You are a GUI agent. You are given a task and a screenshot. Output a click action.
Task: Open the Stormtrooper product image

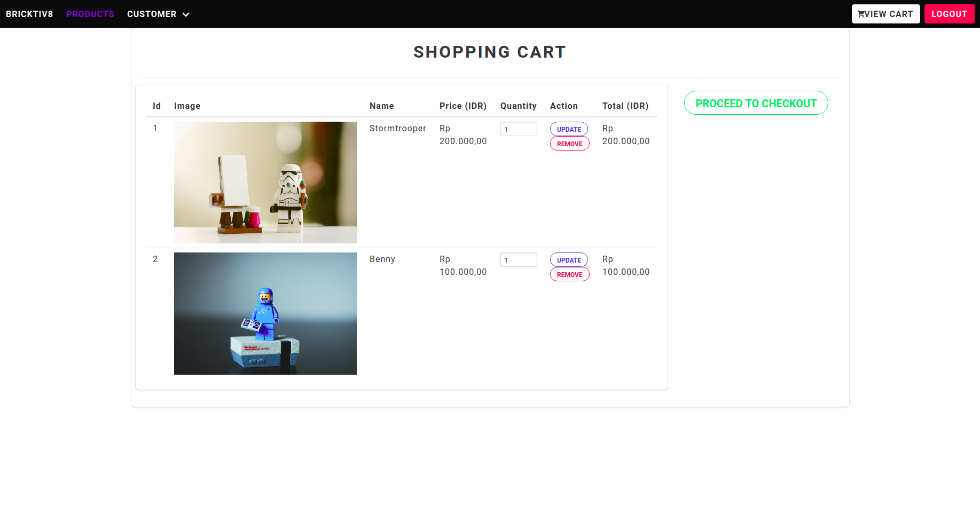[x=265, y=183]
